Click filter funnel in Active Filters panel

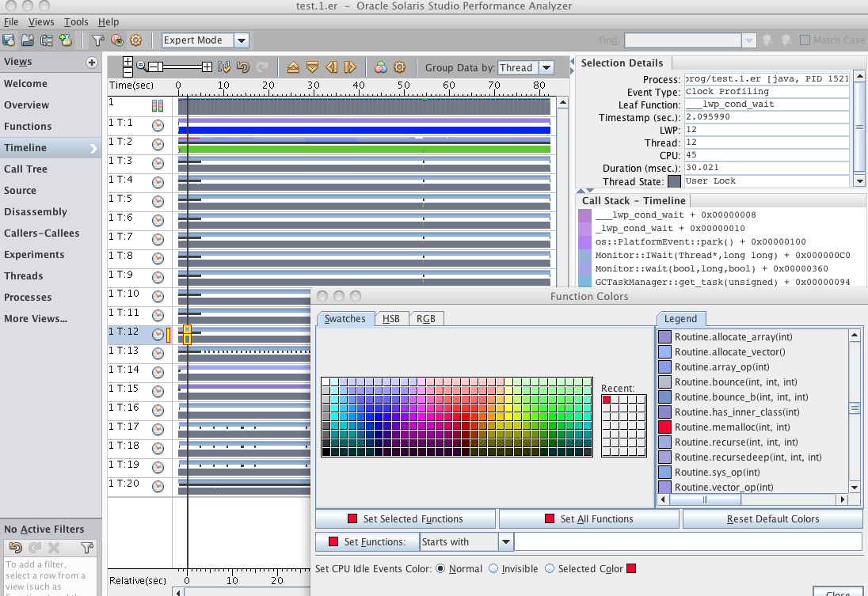click(87, 547)
